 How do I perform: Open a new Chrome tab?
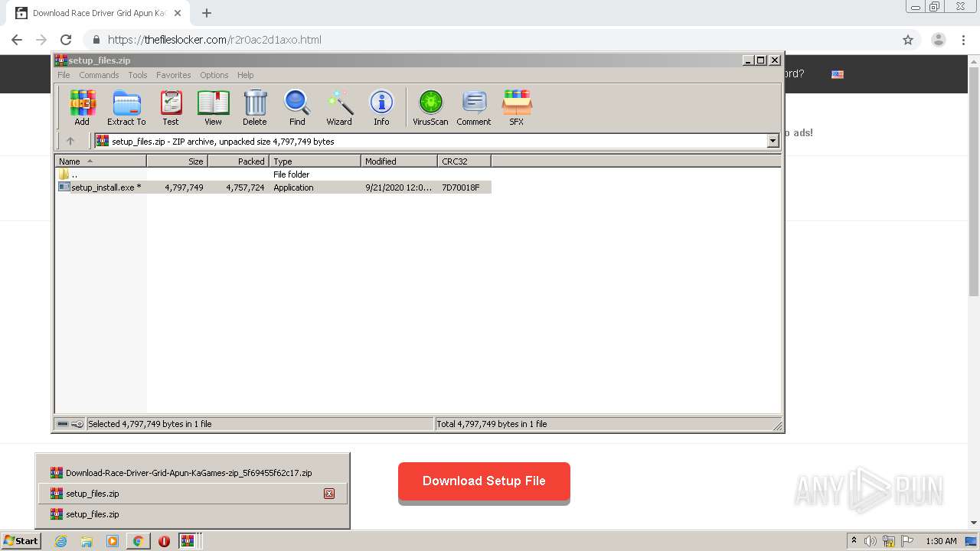pos(207,13)
